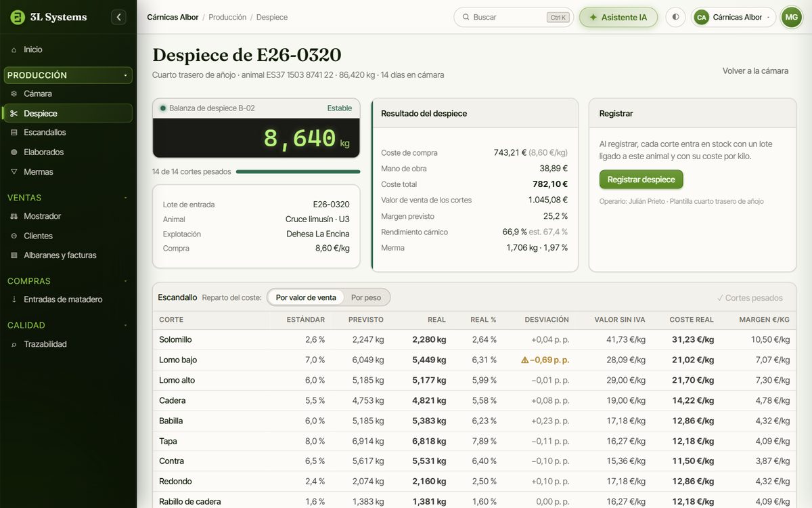Viewport: 812px width, 508px height.
Task: Click the 3L Systems logo icon
Action: click(18, 17)
